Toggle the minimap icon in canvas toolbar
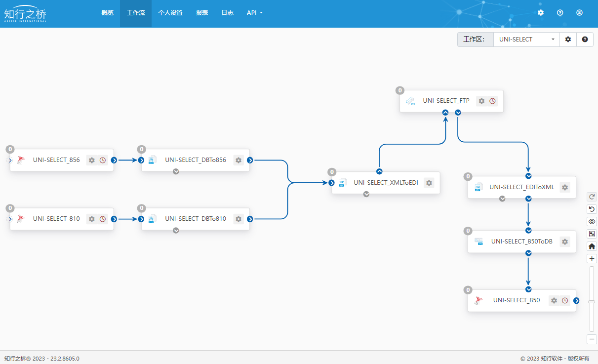This screenshot has width=598, height=364. [x=592, y=234]
